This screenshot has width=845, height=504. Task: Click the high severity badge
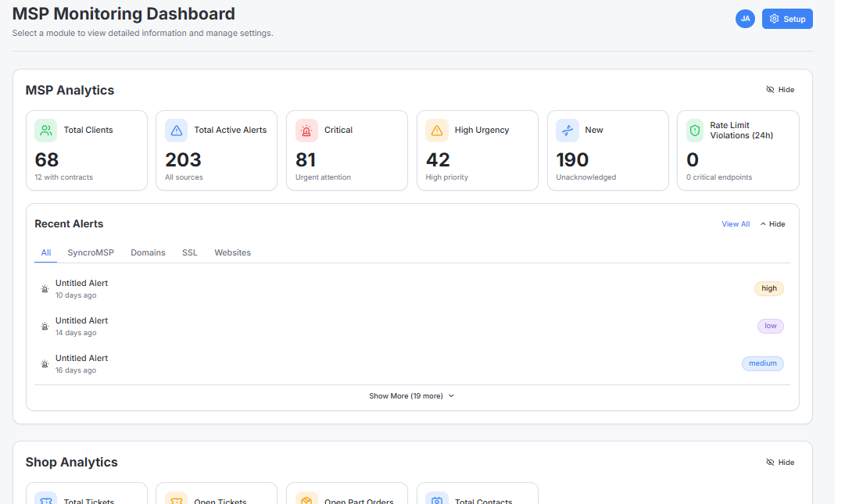(x=768, y=288)
